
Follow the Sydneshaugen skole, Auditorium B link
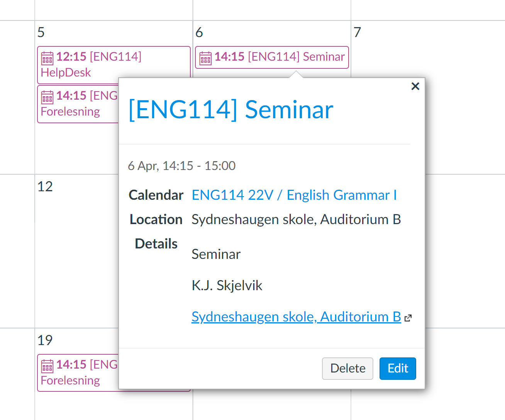[x=296, y=317]
